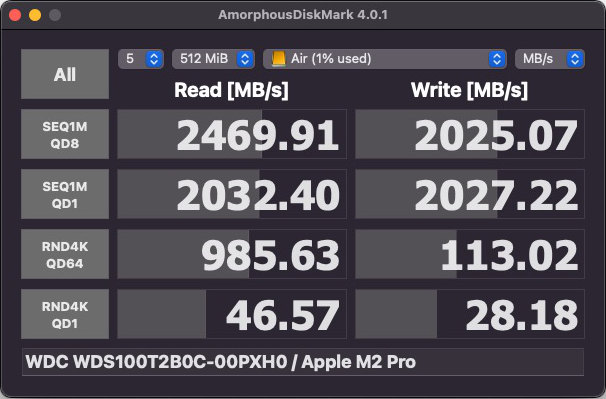
Task: Click the yellow drive icon beside Air
Action: [278, 59]
